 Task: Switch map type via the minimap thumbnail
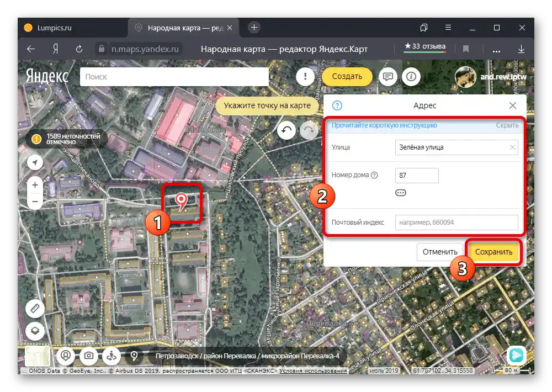pyautogui.click(x=38, y=356)
